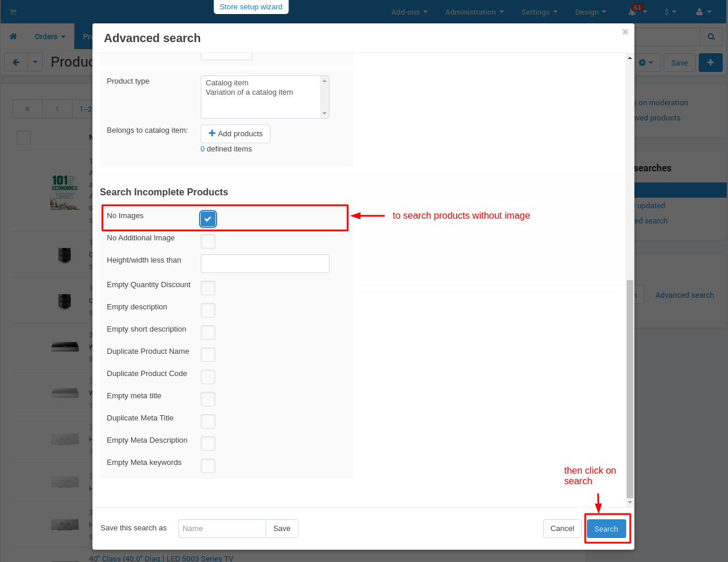
Task: Open the notifications bell icon
Action: [x=633, y=12]
